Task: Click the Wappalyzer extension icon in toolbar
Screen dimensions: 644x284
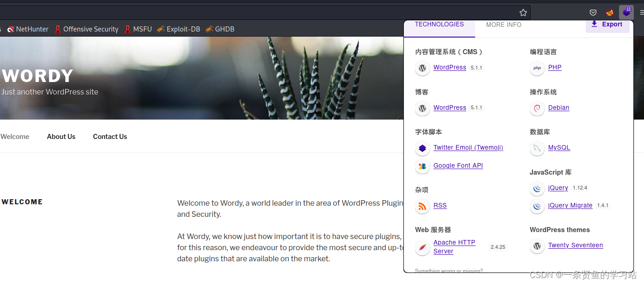Action: click(x=626, y=13)
